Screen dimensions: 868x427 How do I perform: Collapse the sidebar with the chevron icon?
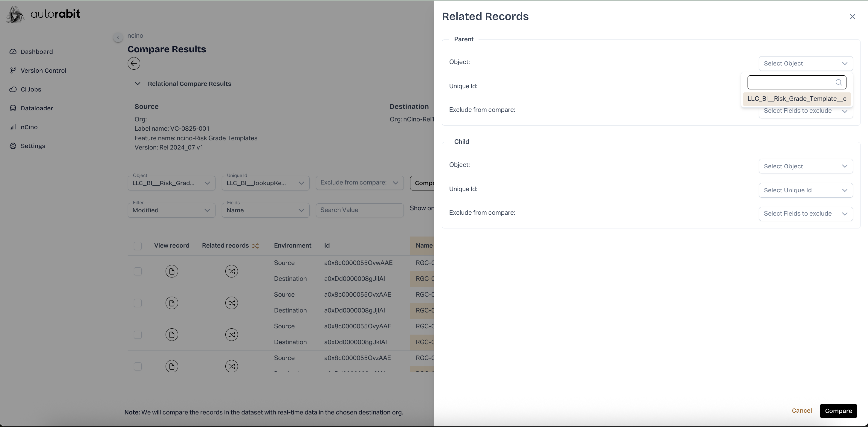118,37
